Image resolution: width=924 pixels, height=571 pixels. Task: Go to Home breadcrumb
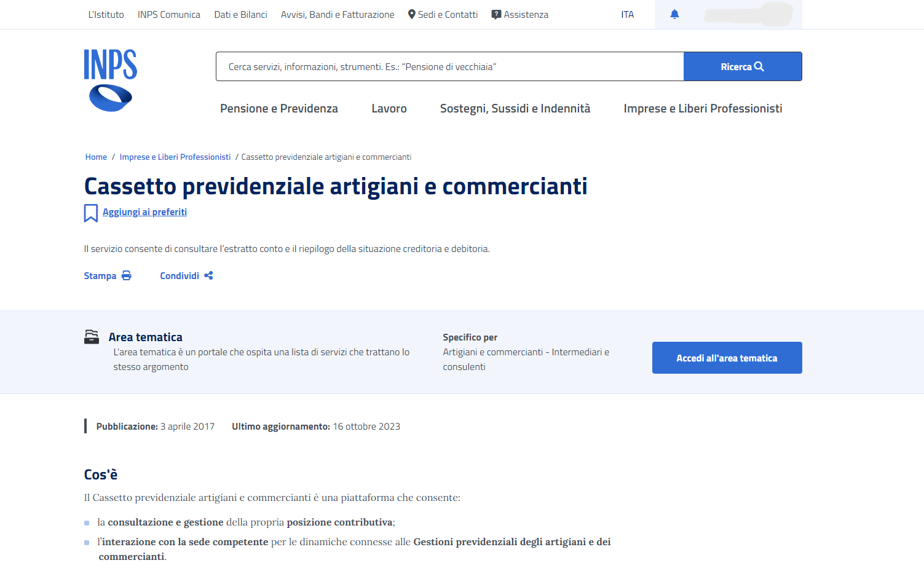point(96,157)
